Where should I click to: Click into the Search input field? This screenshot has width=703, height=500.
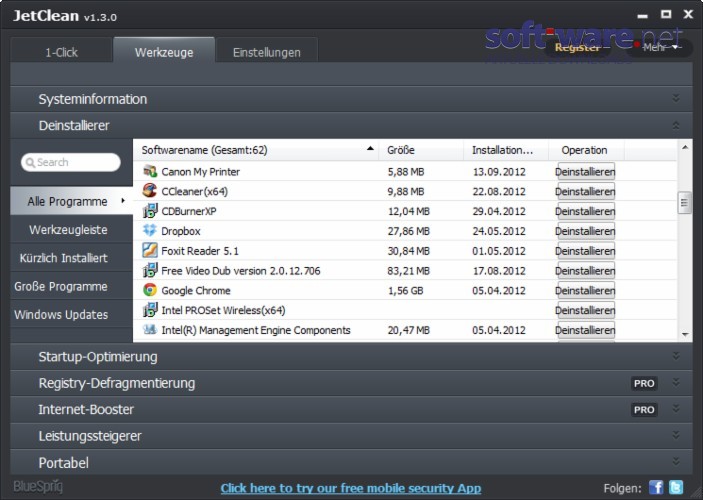point(70,162)
